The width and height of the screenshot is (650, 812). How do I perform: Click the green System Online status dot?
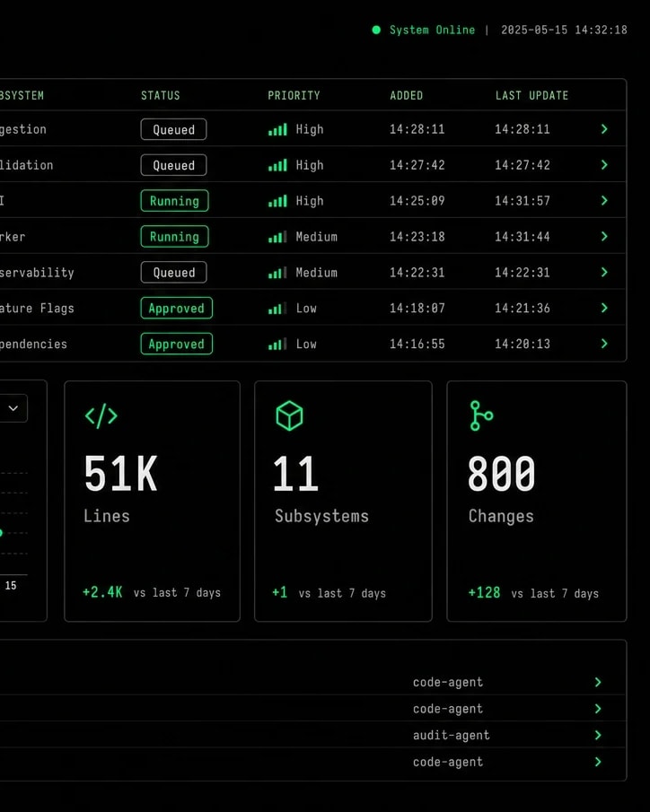pos(376,30)
